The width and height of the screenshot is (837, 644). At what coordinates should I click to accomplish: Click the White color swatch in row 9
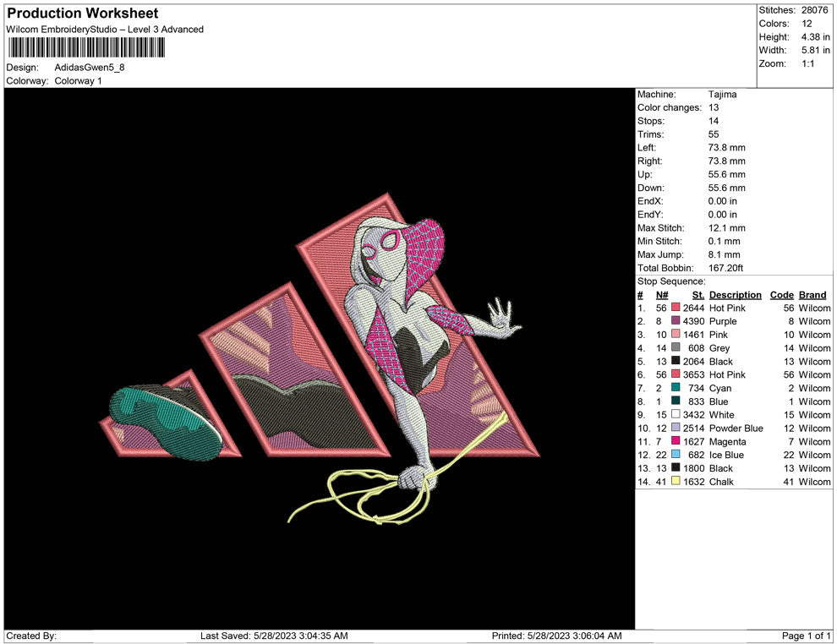point(676,414)
